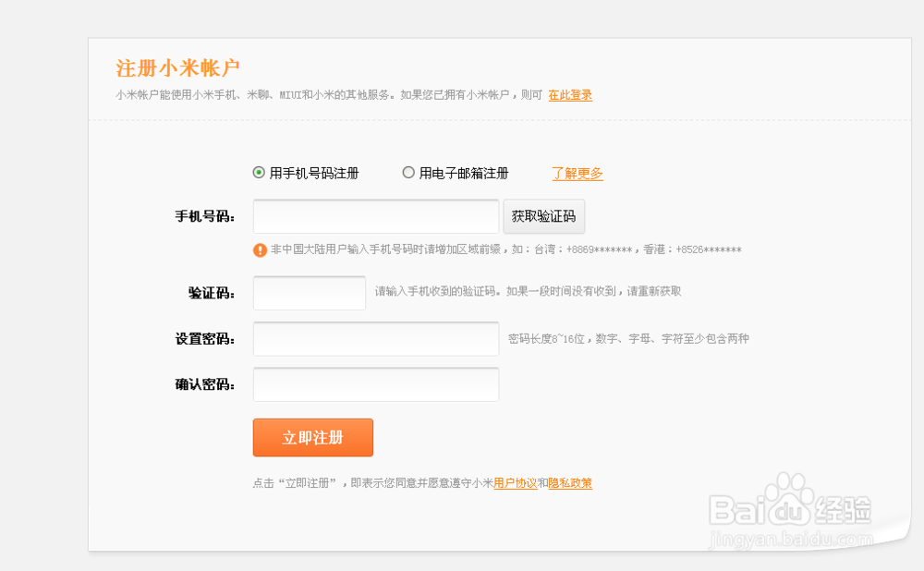Image resolution: width=924 pixels, height=571 pixels.
Task: Click the 手机号码 input field
Action: point(376,216)
